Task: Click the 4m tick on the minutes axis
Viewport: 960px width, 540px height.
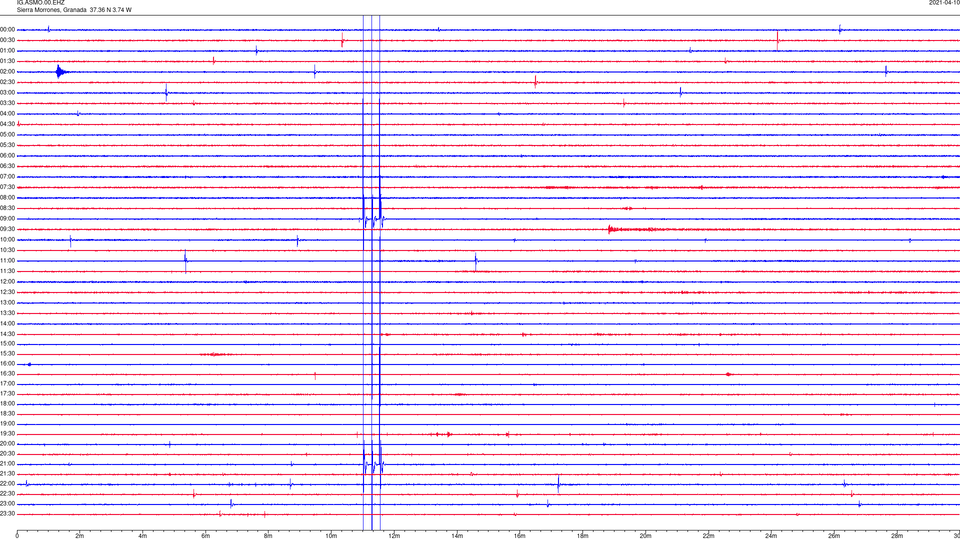Action: [x=143, y=536]
